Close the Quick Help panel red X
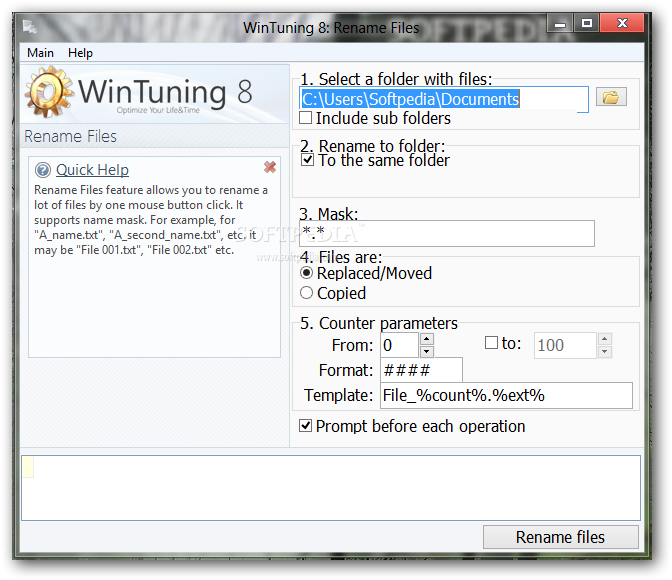Image resolution: width=672 pixels, height=580 pixels. (270, 167)
